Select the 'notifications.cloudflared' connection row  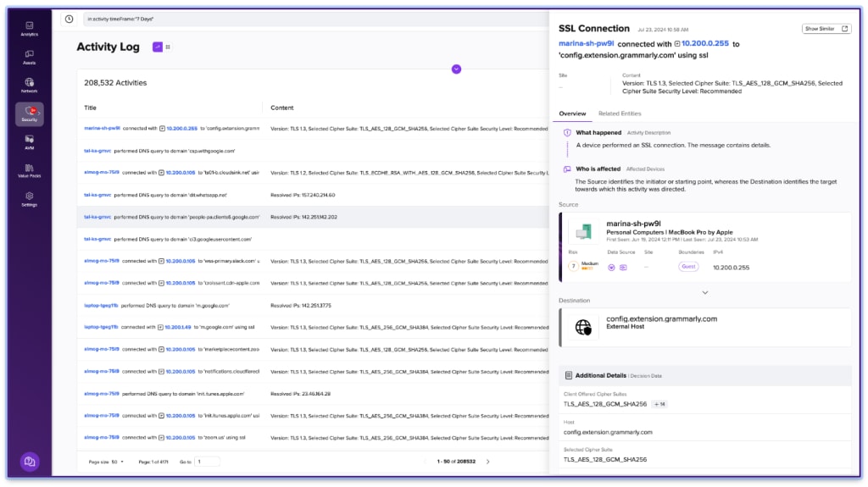coord(314,371)
